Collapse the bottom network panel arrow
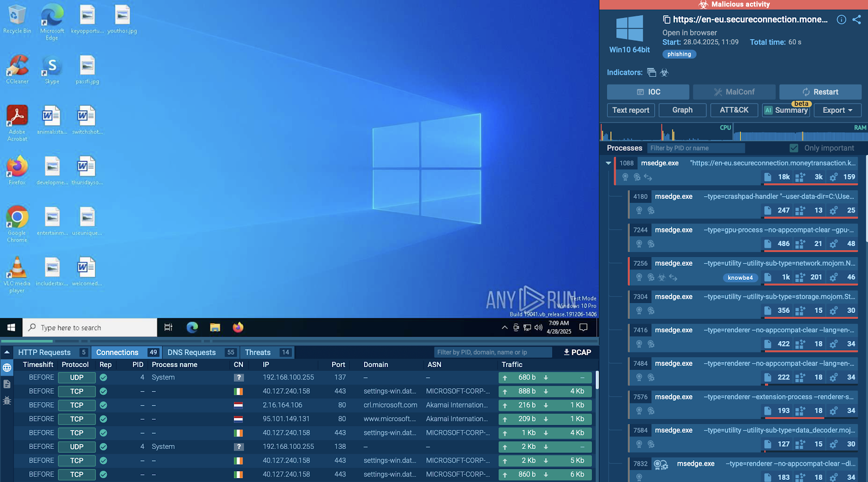The image size is (868, 482). point(7,352)
